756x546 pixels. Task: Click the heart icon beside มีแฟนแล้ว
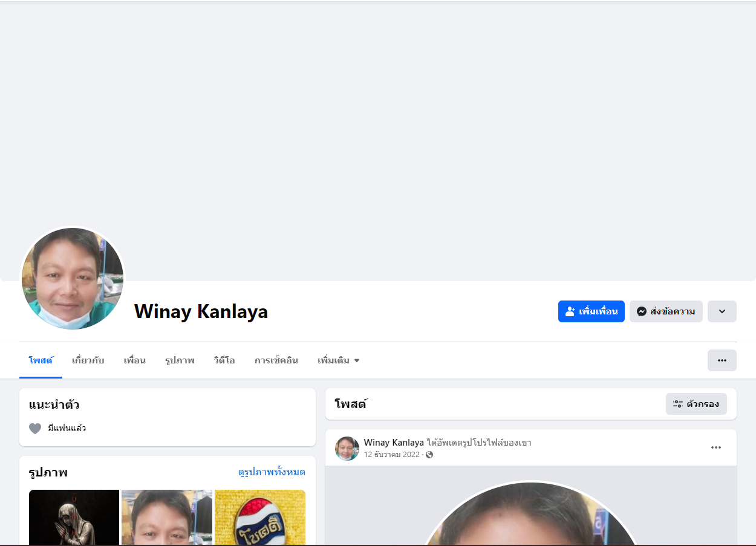[35, 429]
